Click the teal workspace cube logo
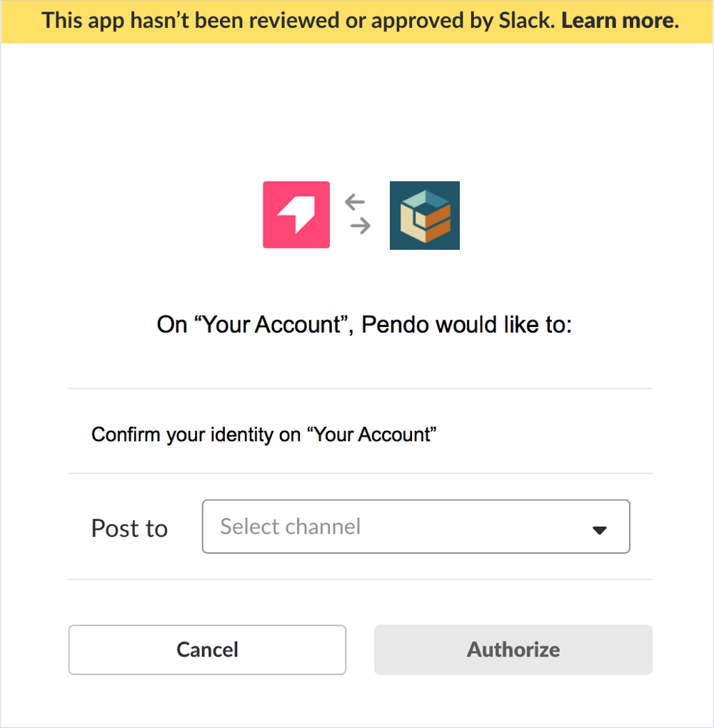The height and width of the screenshot is (728, 714). (425, 216)
